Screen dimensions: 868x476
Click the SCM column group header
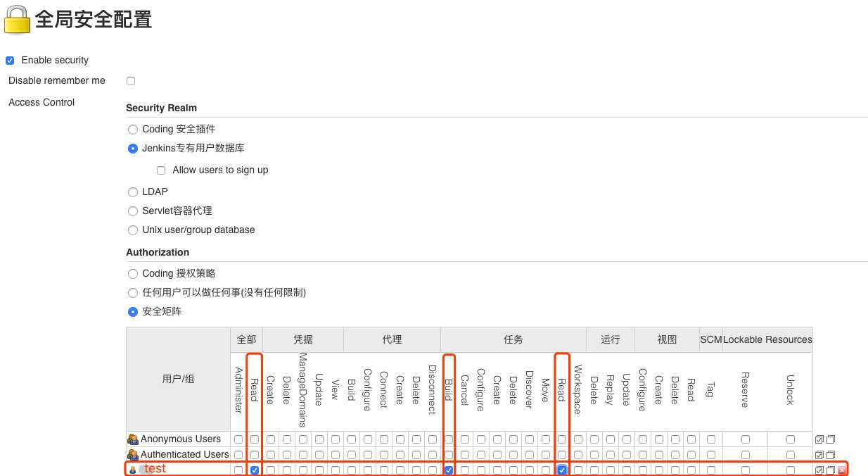[711, 339]
